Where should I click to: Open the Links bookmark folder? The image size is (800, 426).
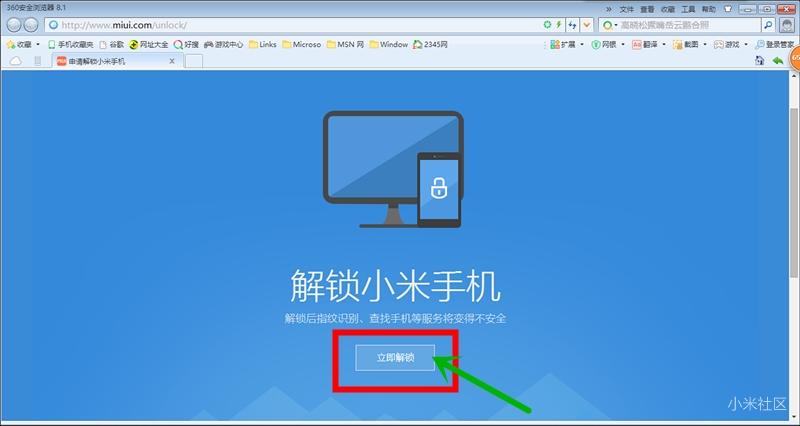click(262, 45)
